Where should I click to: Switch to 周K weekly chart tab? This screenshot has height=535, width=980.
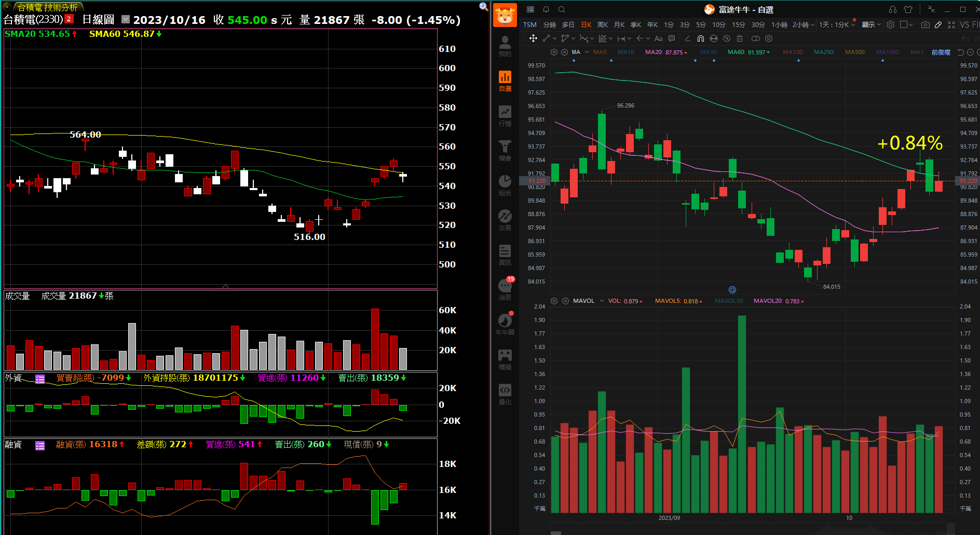(603, 24)
